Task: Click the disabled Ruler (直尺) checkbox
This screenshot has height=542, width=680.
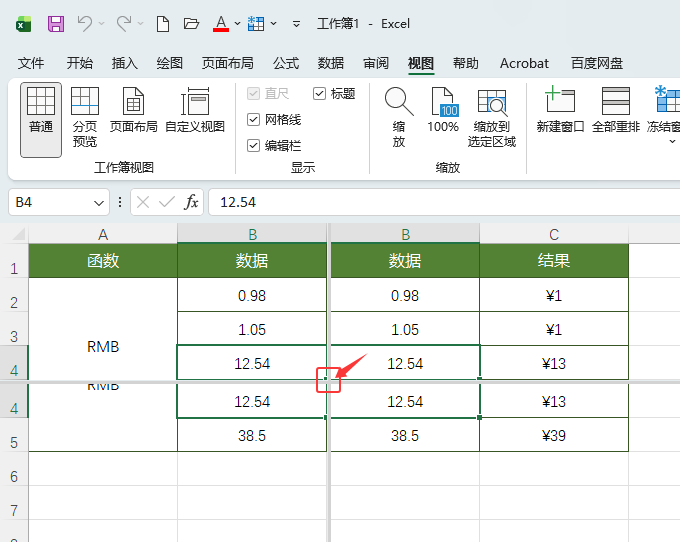Action: (x=253, y=94)
